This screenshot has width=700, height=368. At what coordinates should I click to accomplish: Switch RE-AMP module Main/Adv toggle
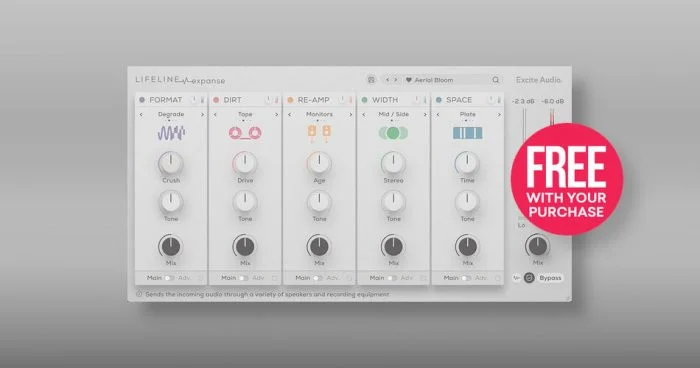[x=317, y=278]
